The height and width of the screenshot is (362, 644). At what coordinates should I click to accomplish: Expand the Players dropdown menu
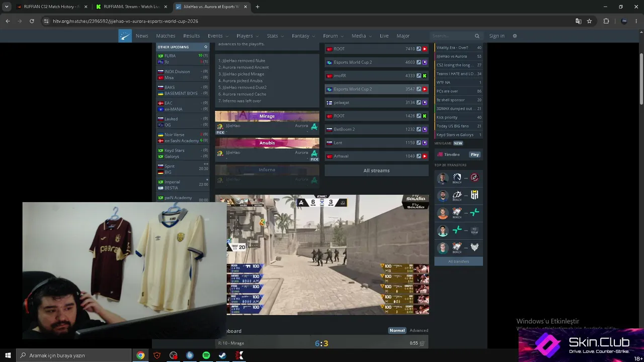[248, 36]
